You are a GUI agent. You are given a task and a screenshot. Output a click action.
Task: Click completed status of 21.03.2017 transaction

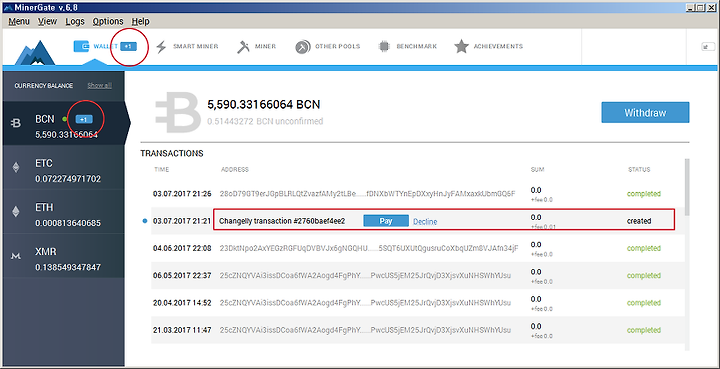pyautogui.click(x=644, y=330)
